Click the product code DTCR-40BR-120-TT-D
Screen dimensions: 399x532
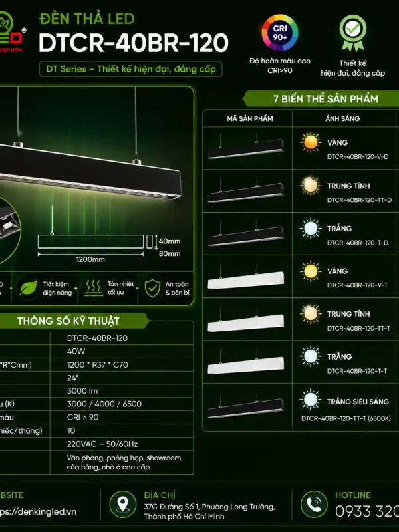click(359, 200)
